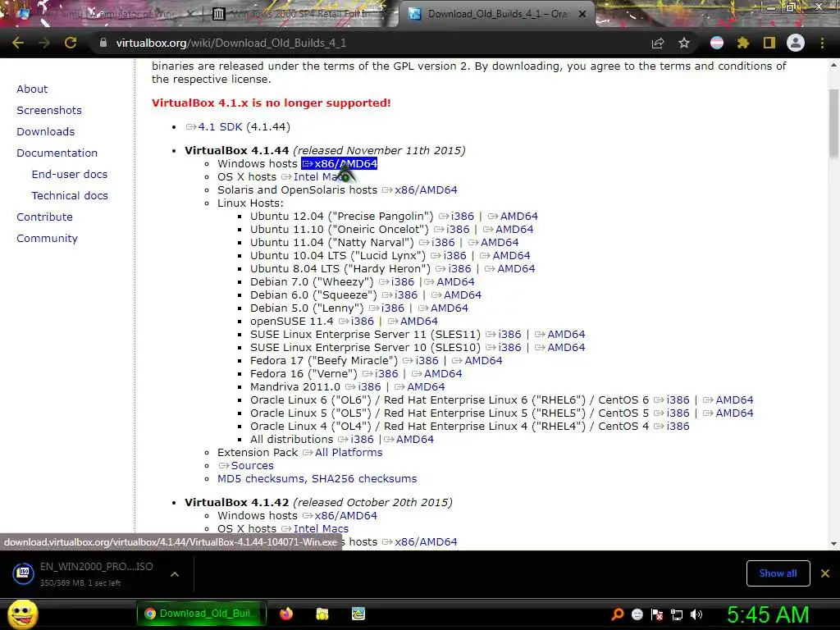
Task: Open Technical docs in sidebar
Action: 70,196
